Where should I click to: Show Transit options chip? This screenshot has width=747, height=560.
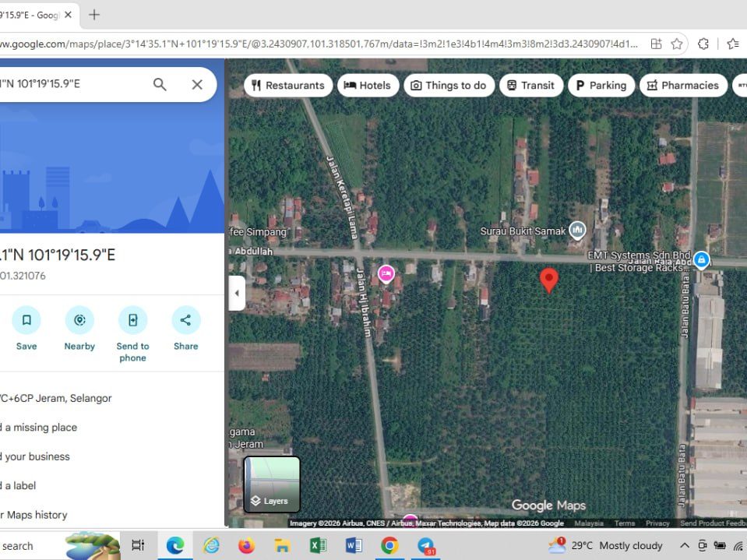(x=530, y=86)
